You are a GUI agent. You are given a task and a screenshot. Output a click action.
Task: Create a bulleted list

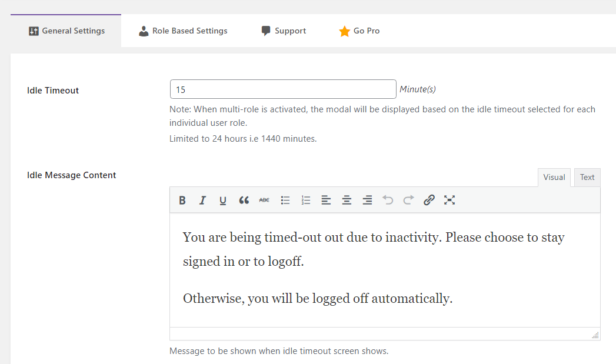tap(285, 200)
